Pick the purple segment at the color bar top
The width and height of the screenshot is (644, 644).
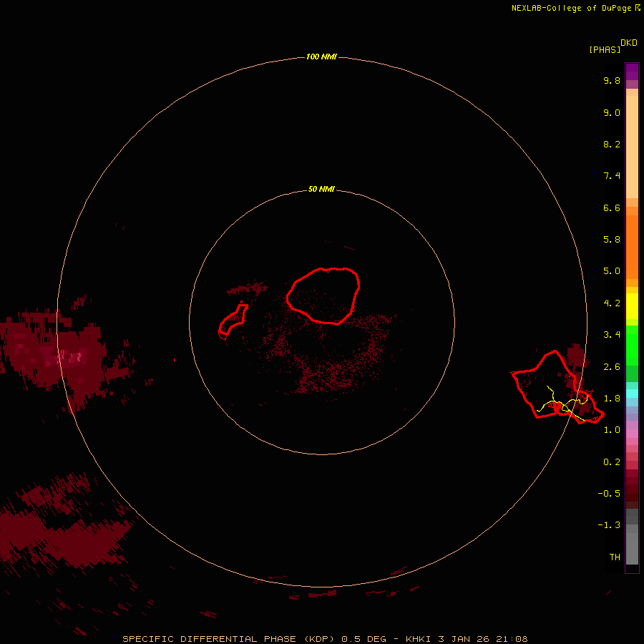coord(632,72)
